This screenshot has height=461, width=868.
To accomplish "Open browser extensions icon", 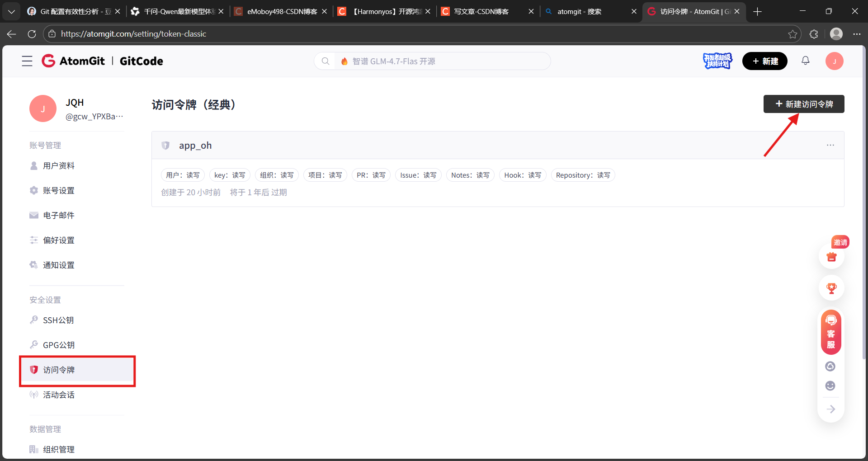I will point(814,34).
